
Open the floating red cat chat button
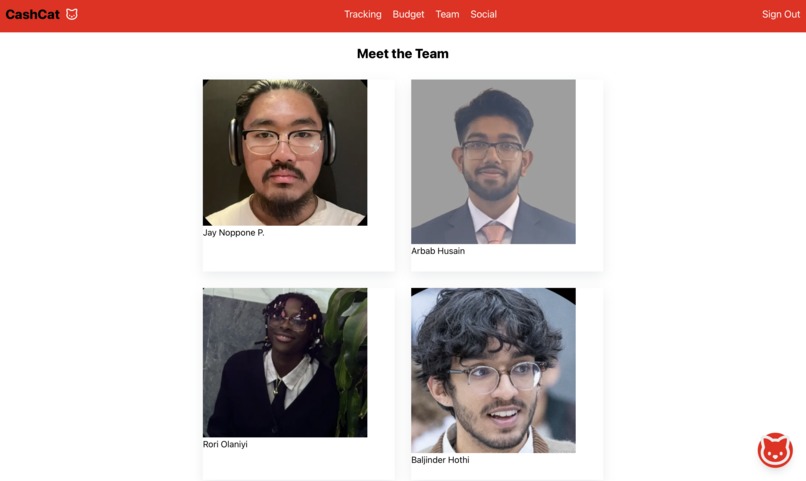775,450
